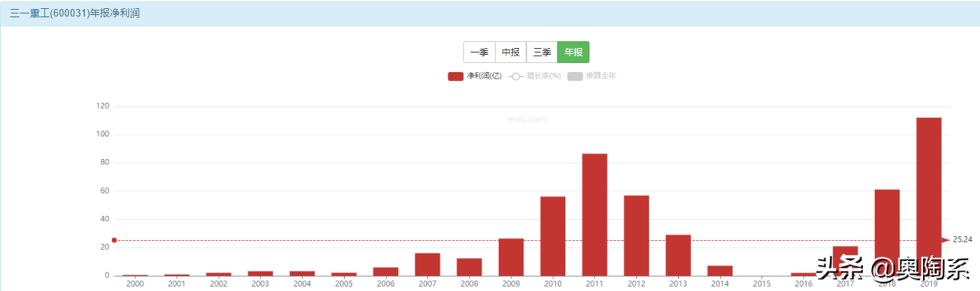Open the 三季 third-quarter tab
Screen dimensions: 980x291
tap(542, 52)
